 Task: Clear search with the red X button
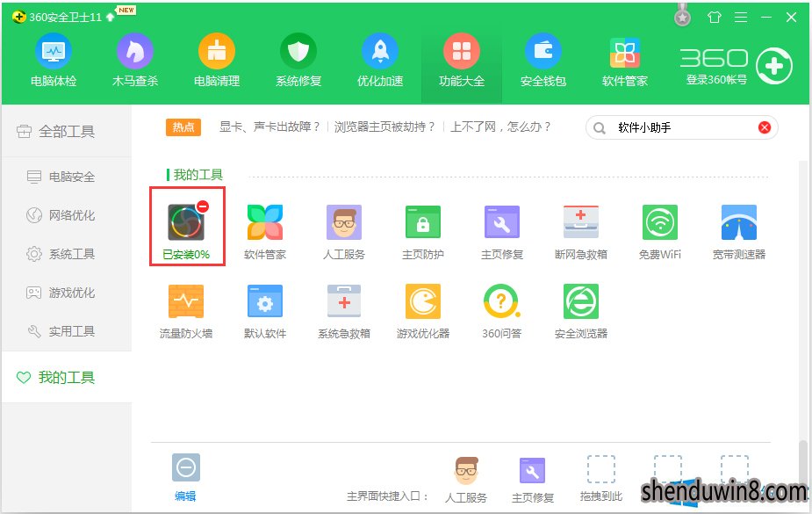(765, 127)
